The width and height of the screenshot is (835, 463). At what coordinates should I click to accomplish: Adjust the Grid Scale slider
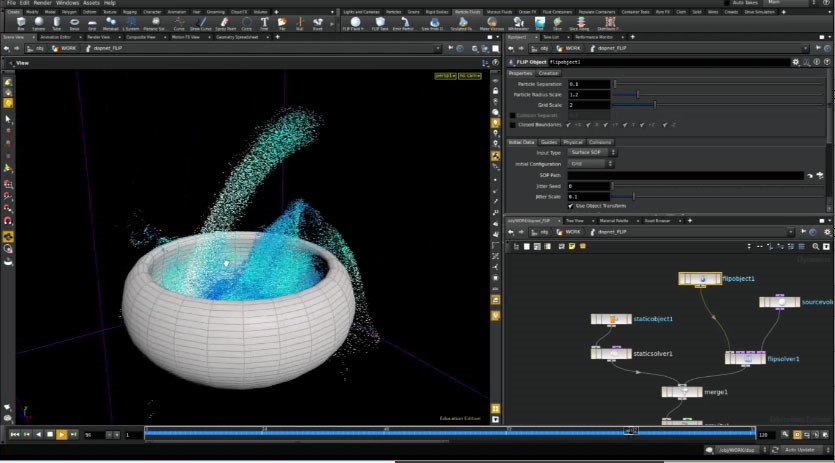click(x=654, y=105)
